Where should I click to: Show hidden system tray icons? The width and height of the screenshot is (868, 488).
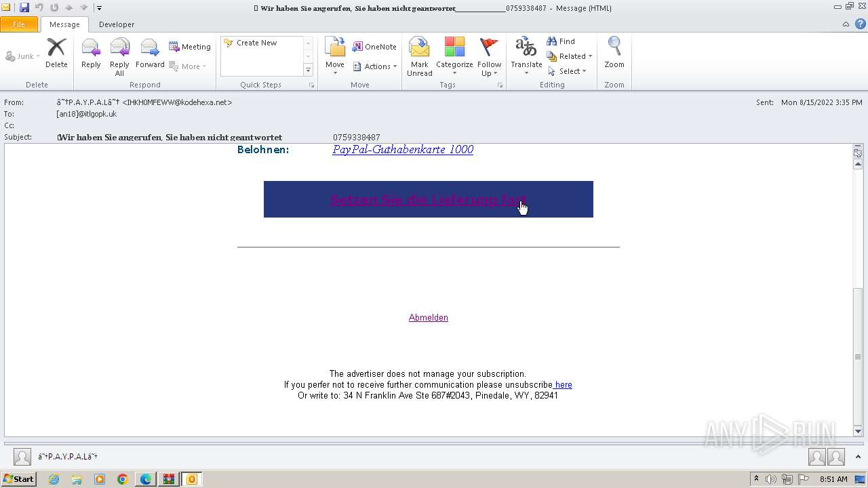(757, 479)
